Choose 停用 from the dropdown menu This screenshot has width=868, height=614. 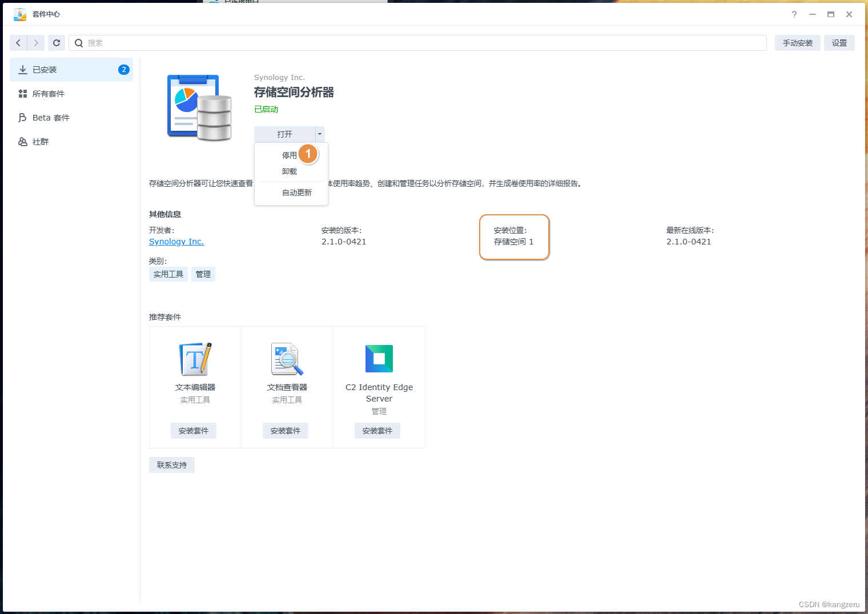pyautogui.click(x=290, y=155)
